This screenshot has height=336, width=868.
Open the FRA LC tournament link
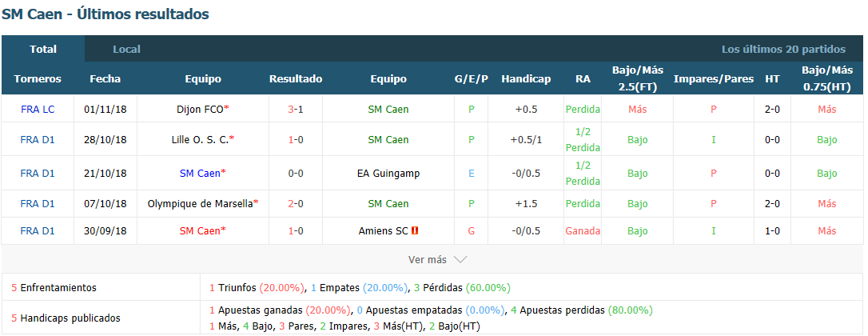point(38,110)
